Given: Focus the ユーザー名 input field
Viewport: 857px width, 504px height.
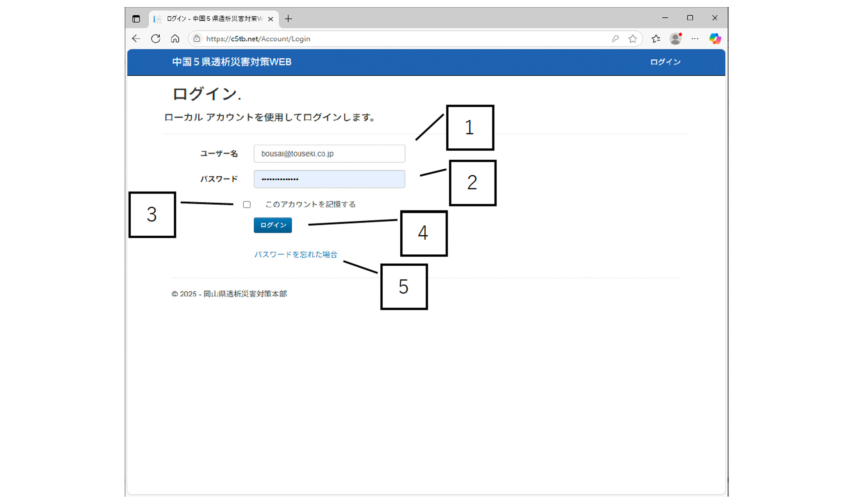Looking at the screenshot, I should click(329, 154).
